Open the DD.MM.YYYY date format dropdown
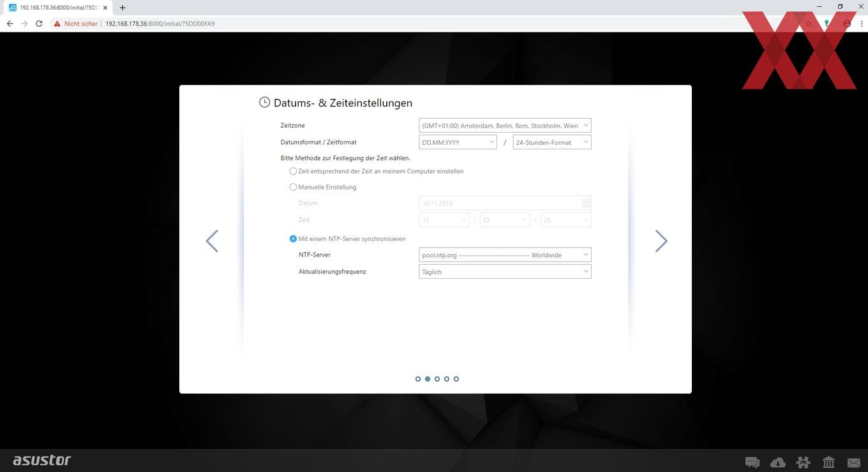868x472 pixels. [x=458, y=142]
